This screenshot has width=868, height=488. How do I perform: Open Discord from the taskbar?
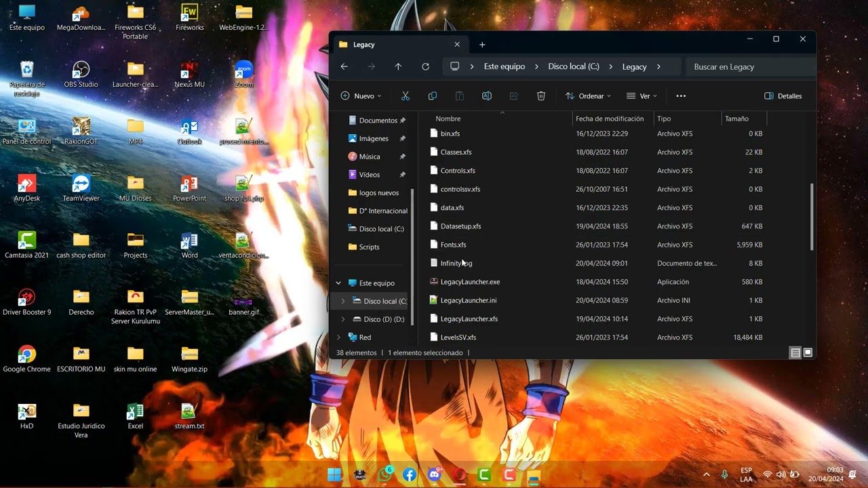click(x=435, y=474)
